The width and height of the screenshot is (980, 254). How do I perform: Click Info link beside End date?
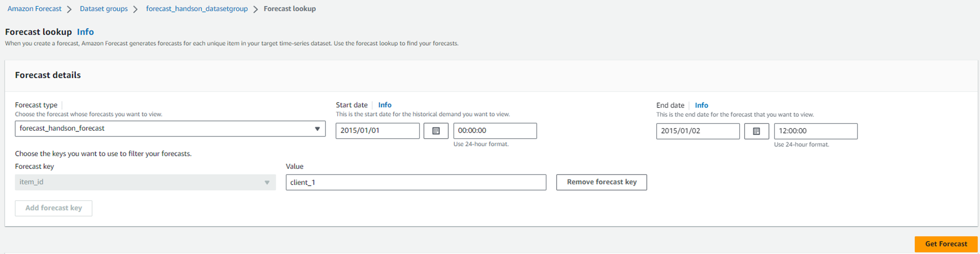point(701,105)
